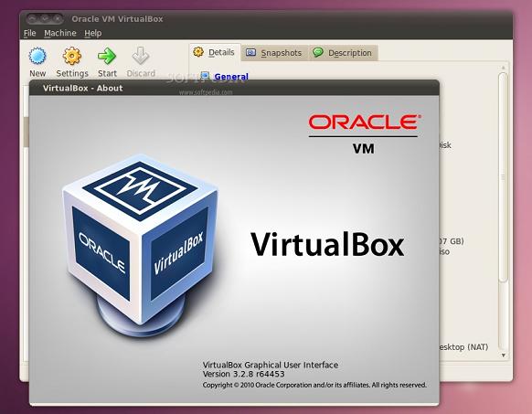Start the machine with the green arrow
Image resolution: width=532 pixels, height=414 pixels.
point(107,56)
